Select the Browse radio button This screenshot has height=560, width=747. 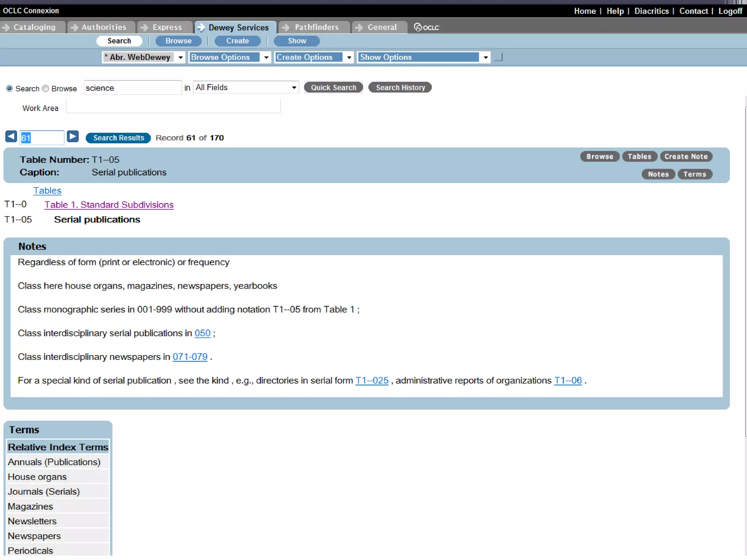pyautogui.click(x=46, y=89)
